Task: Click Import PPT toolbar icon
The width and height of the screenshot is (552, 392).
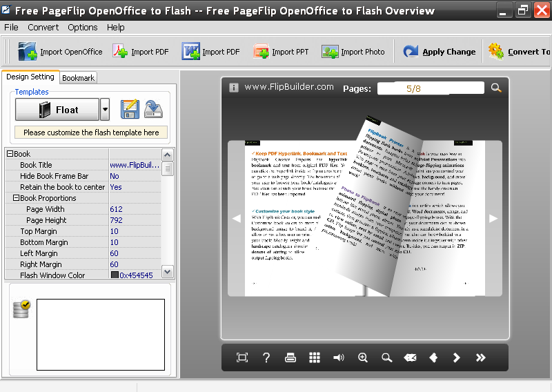Action: click(262, 52)
